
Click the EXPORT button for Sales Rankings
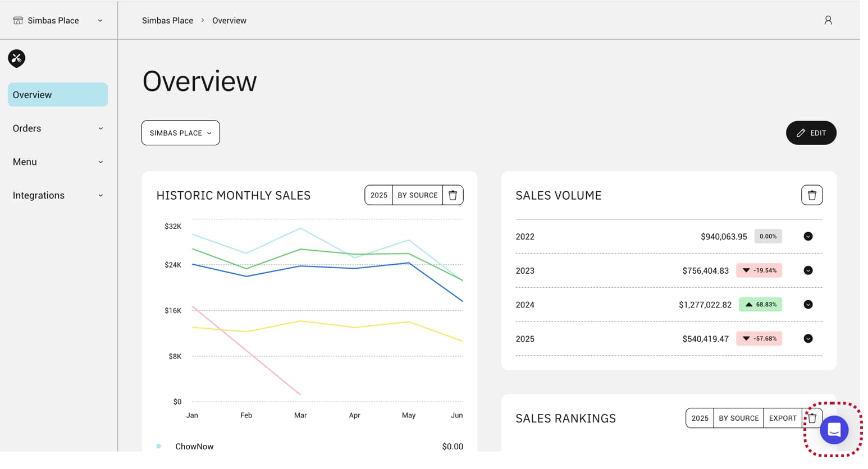tap(783, 418)
